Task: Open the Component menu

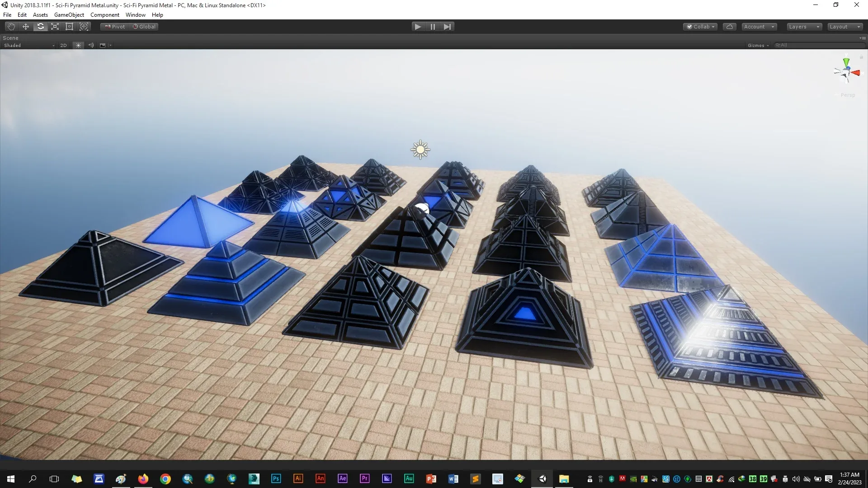Action: click(104, 15)
